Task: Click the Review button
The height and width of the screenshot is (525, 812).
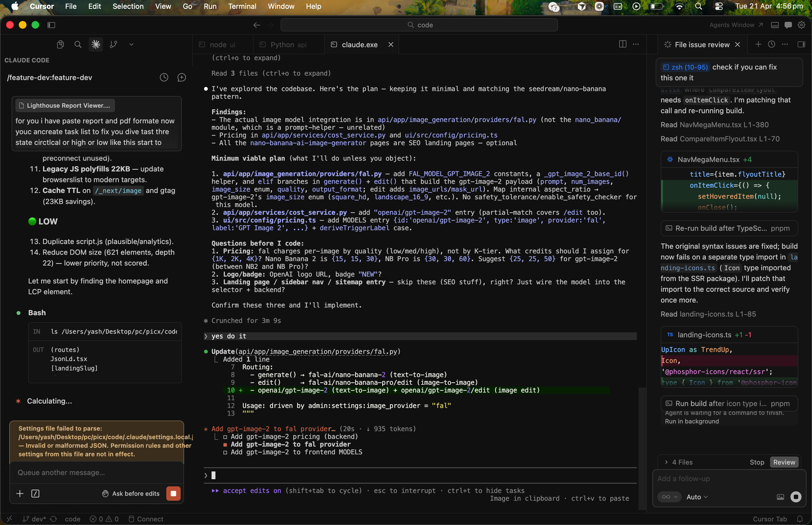Action: pyautogui.click(x=784, y=462)
